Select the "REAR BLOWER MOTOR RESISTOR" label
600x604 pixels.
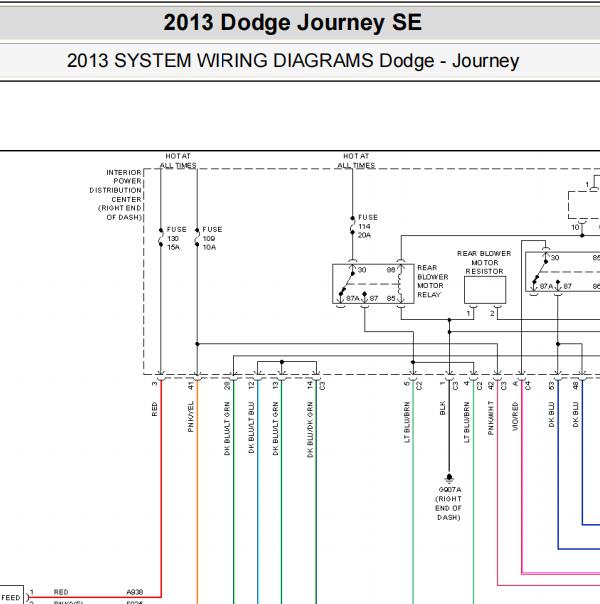coord(484,262)
